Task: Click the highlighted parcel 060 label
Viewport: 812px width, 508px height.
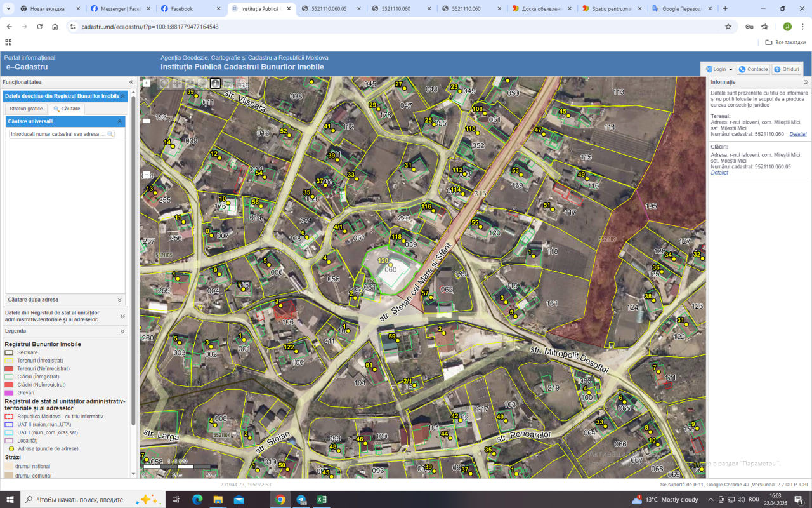Action: click(x=391, y=270)
